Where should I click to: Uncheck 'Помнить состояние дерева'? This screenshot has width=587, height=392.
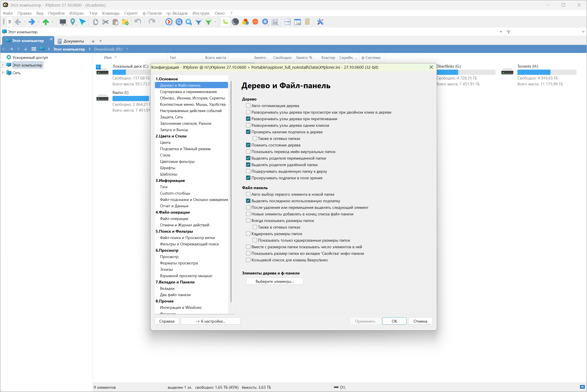[248, 145]
